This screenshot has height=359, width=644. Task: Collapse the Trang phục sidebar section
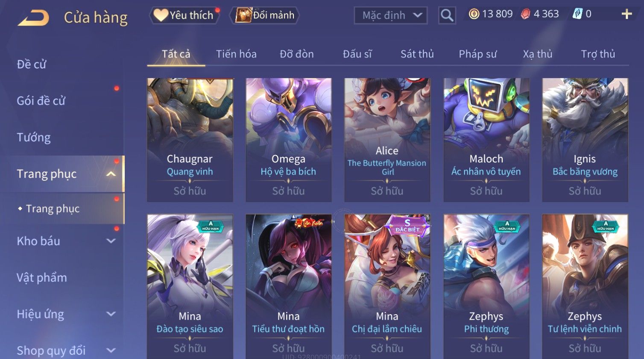coord(111,174)
